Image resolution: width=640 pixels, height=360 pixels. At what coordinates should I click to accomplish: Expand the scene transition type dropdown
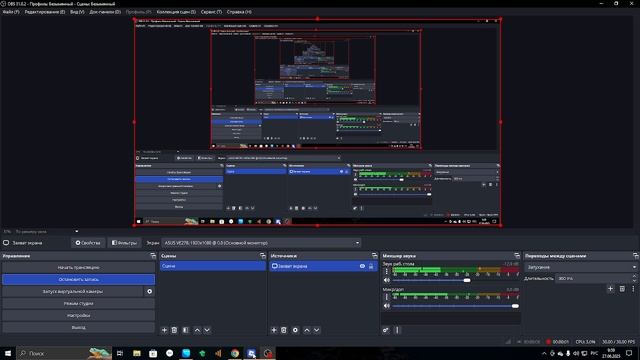[581, 267]
